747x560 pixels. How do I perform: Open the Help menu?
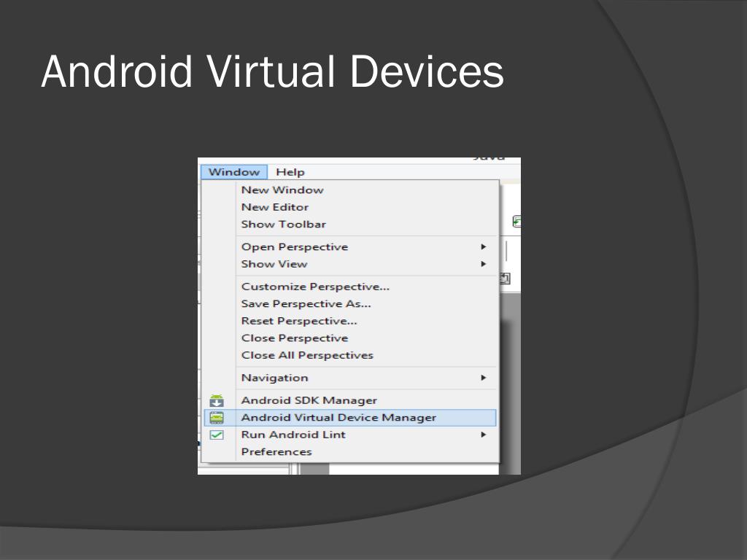pyautogui.click(x=290, y=172)
